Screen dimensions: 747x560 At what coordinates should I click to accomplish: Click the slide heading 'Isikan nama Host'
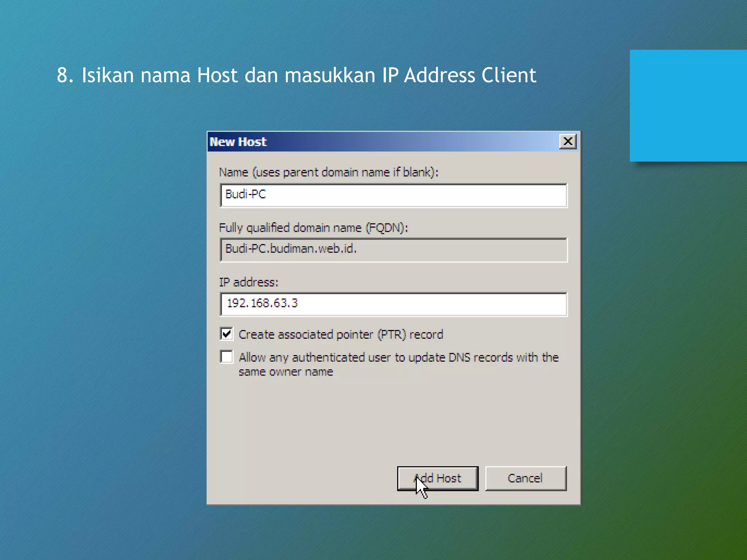pyautogui.click(x=160, y=75)
